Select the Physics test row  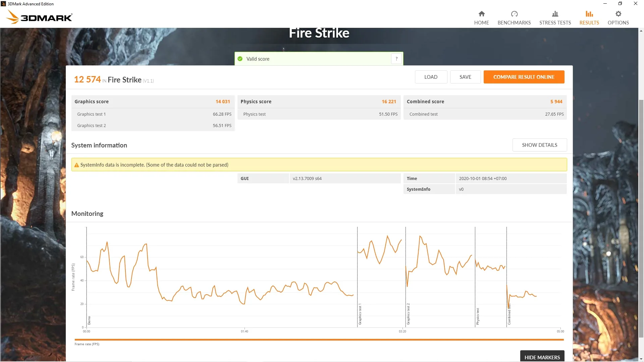pyautogui.click(x=319, y=114)
